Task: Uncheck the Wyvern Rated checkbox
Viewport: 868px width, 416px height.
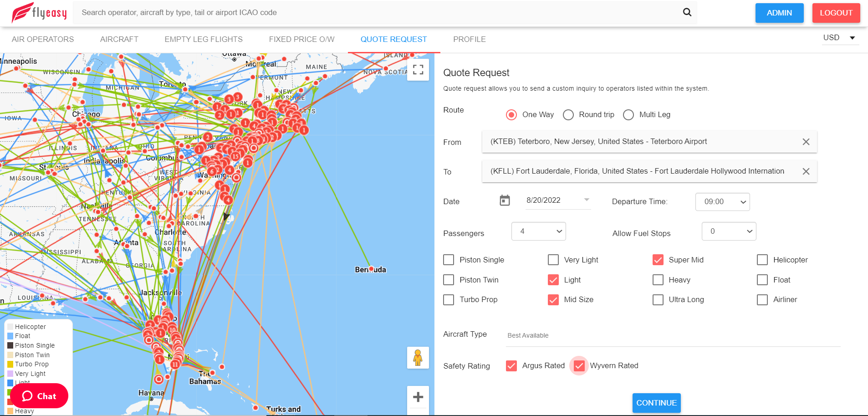Action: 579,366
